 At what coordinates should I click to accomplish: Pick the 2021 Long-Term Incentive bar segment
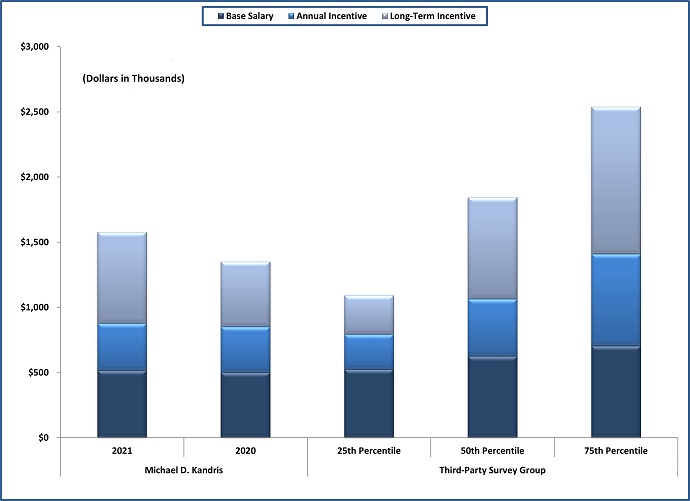121,279
